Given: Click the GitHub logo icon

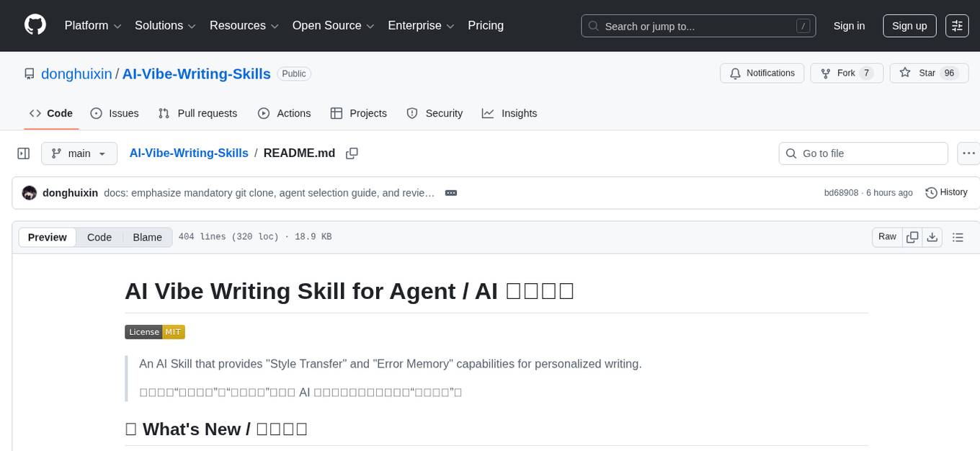Looking at the screenshot, I should pyautogui.click(x=35, y=25).
